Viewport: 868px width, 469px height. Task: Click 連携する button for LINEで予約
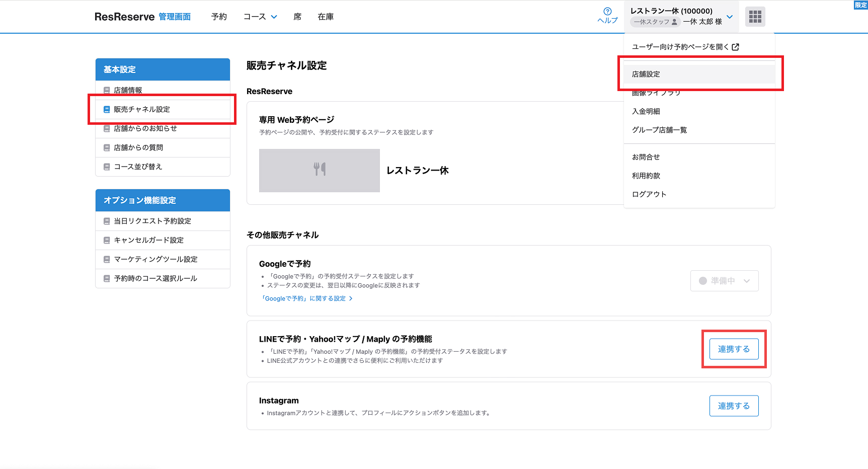pyautogui.click(x=734, y=349)
